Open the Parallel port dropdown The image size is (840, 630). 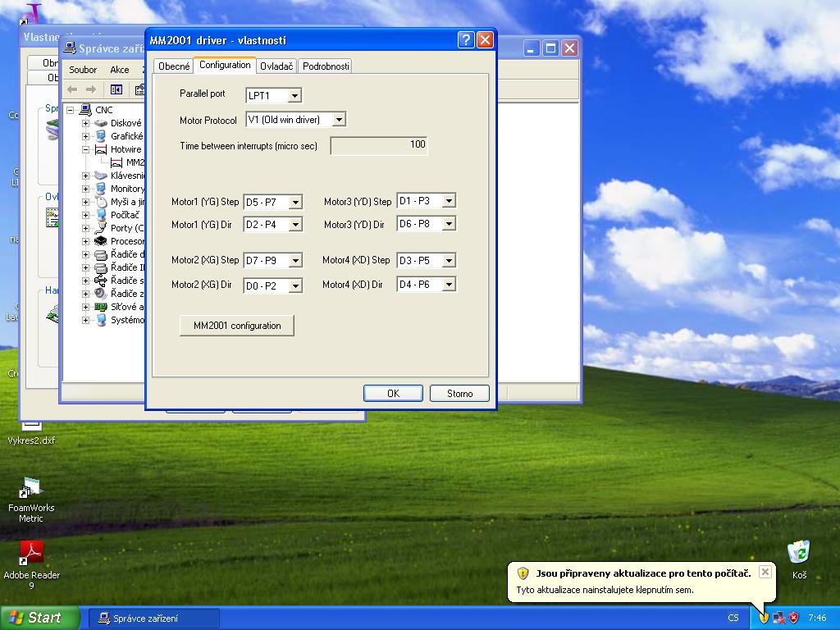(294, 96)
